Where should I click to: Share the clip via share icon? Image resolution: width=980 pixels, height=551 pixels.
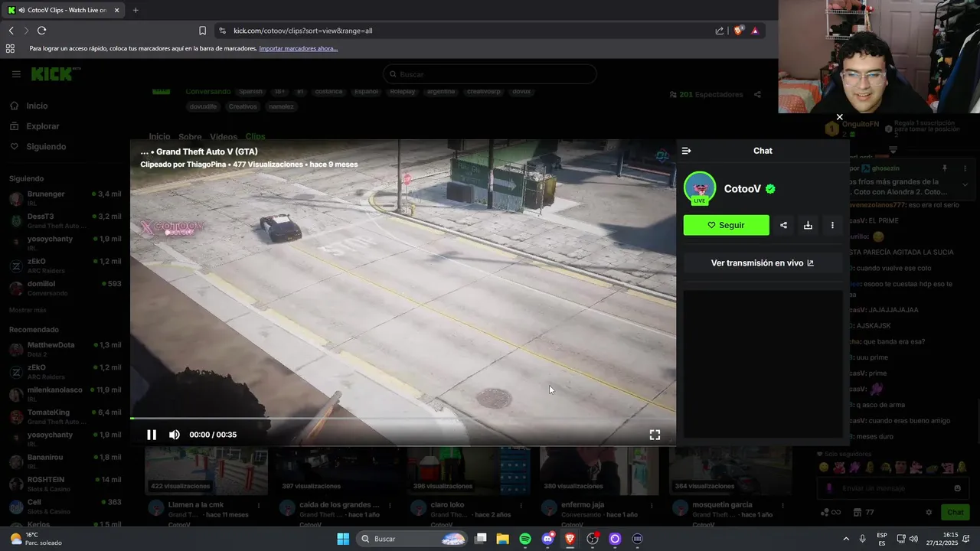pos(783,225)
